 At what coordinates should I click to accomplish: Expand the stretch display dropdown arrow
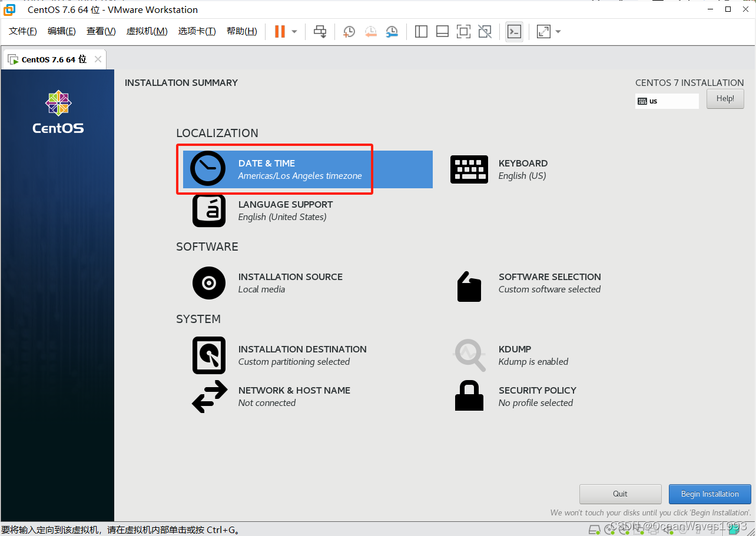coord(558,32)
